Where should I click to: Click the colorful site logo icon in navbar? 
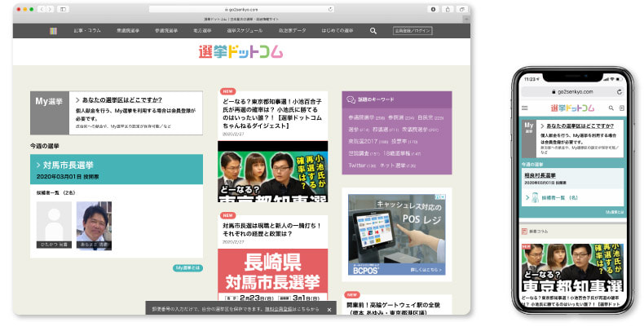pos(53,31)
